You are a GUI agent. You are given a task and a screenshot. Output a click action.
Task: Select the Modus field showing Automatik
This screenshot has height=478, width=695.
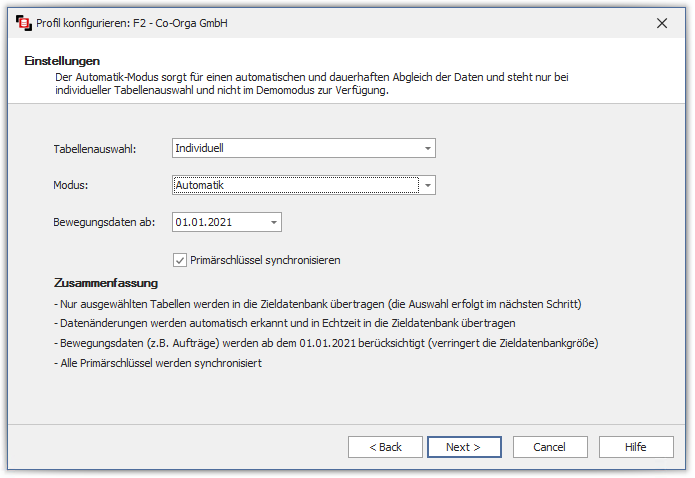coord(295,185)
